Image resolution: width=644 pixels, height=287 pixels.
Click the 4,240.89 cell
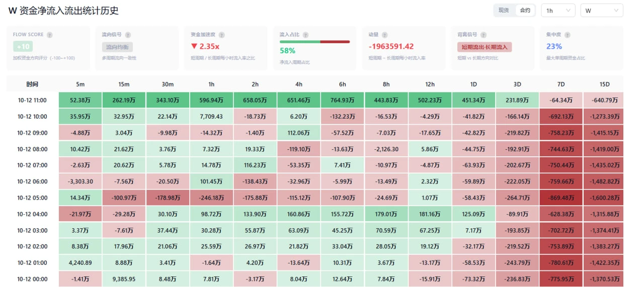click(80, 263)
